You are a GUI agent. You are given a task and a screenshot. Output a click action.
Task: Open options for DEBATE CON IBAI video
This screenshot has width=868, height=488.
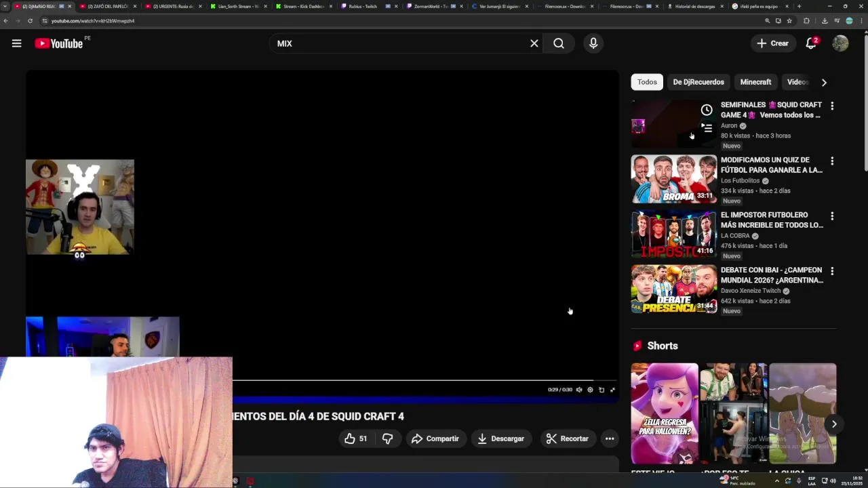tap(832, 271)
